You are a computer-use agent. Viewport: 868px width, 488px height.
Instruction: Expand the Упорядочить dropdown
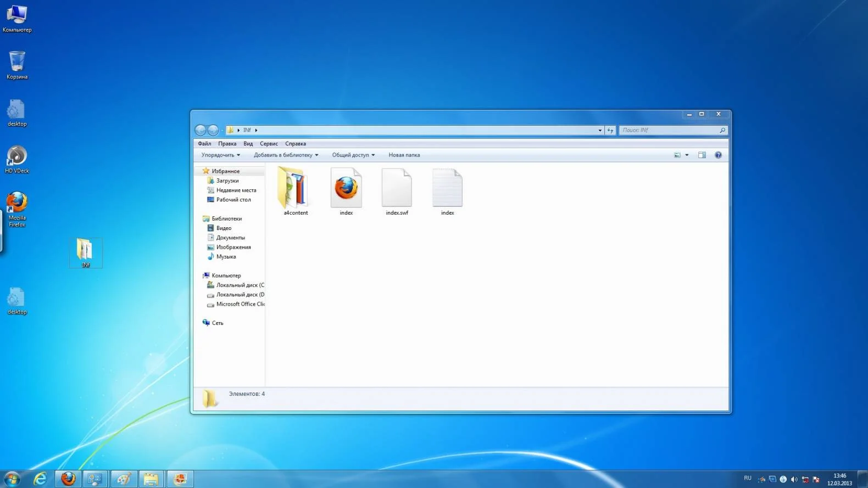[x=220, y=155]
